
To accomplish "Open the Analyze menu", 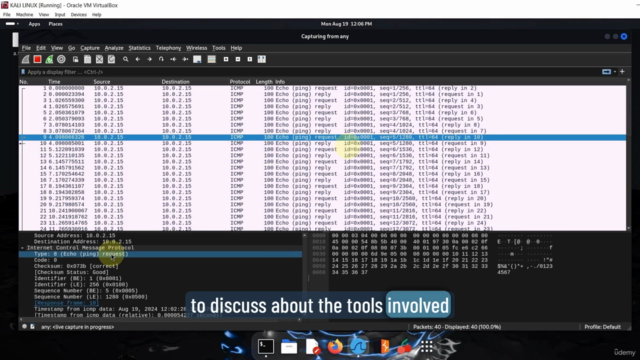I will (x=114, y=48).
